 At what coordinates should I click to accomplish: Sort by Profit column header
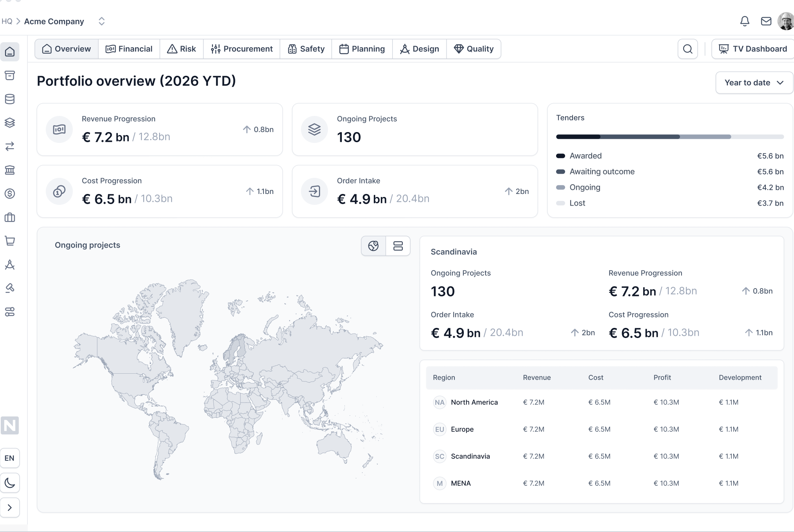click(662, 377)
